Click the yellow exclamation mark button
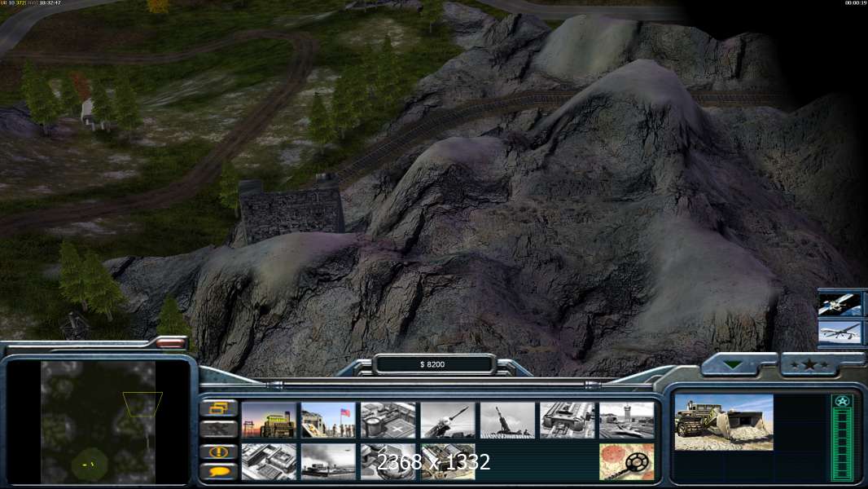 (219, 452)
